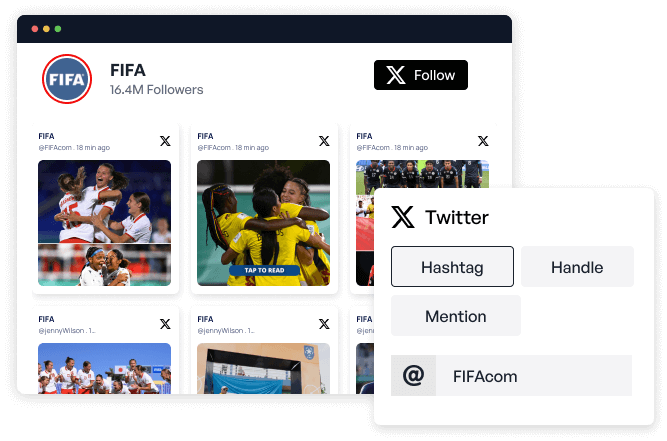Choose the Handle option
Viewport: 667px width, 441px height.
coord(577,267)
